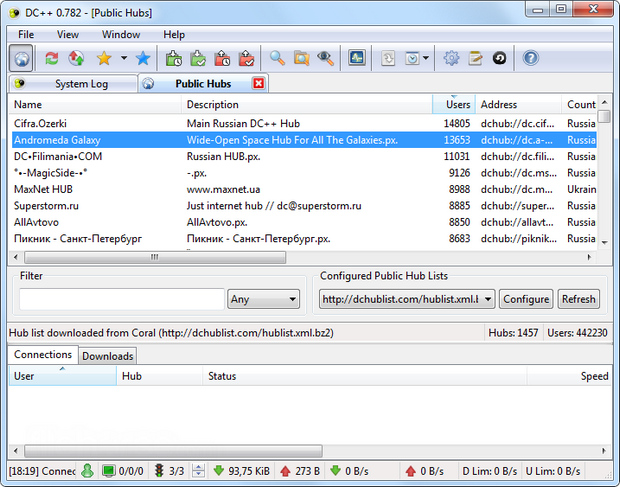Screen dimensions: 620x487
Task: Click the Reconnect red-green arrows icon
Action: (52, 59)
